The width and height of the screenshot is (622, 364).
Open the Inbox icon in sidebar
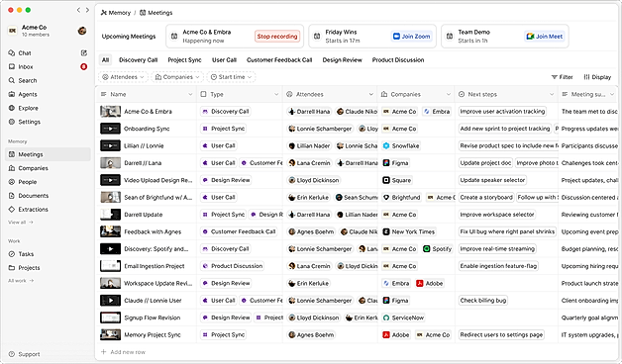12,66
